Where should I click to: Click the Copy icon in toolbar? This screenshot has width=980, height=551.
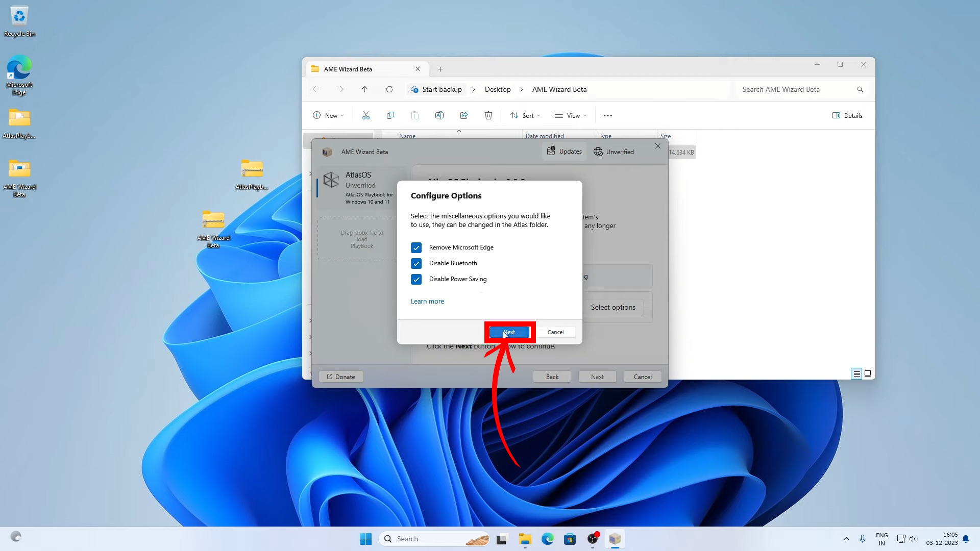pos(390,116)
